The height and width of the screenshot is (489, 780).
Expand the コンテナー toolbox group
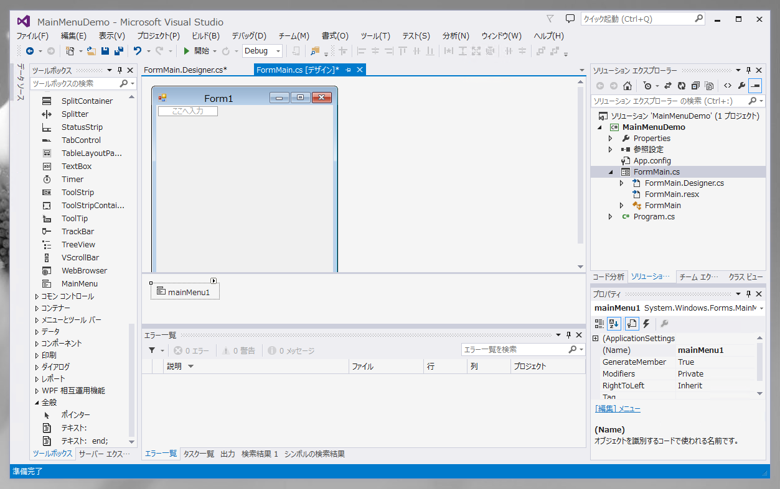tap(37, 308)
